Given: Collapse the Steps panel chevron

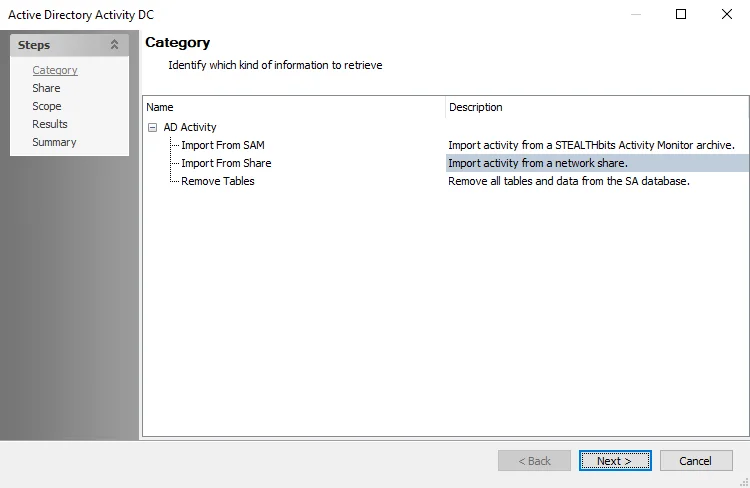Looking at the screenshot, I should (114, 44).
